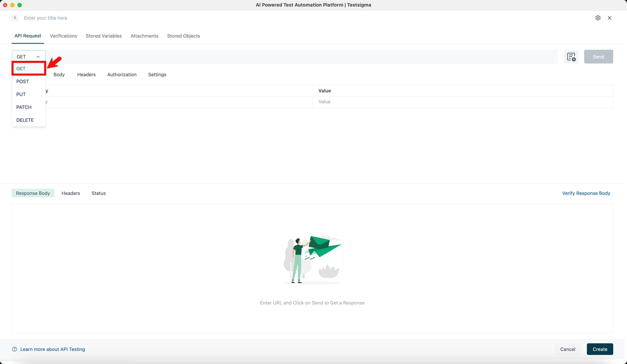Viewport: 627px width, 364px height.
Task: Switch to the Verifications tab
Action: [x=63, y=36]
